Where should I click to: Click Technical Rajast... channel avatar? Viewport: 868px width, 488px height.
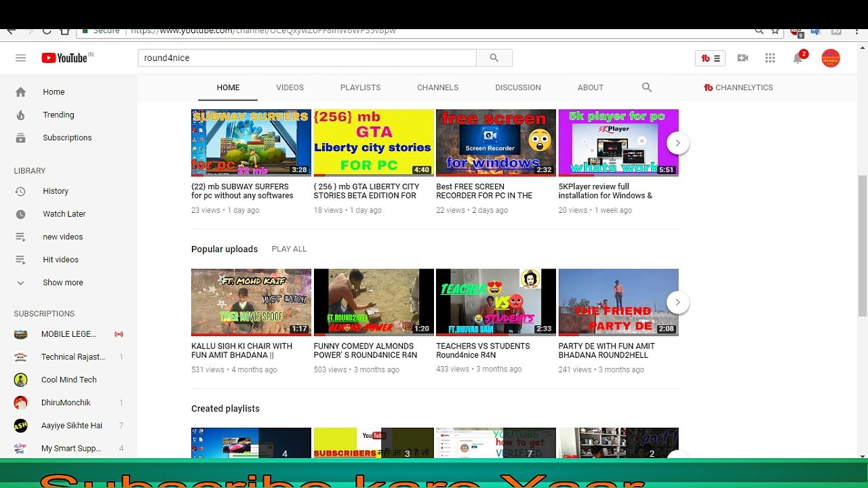(20, 357)
